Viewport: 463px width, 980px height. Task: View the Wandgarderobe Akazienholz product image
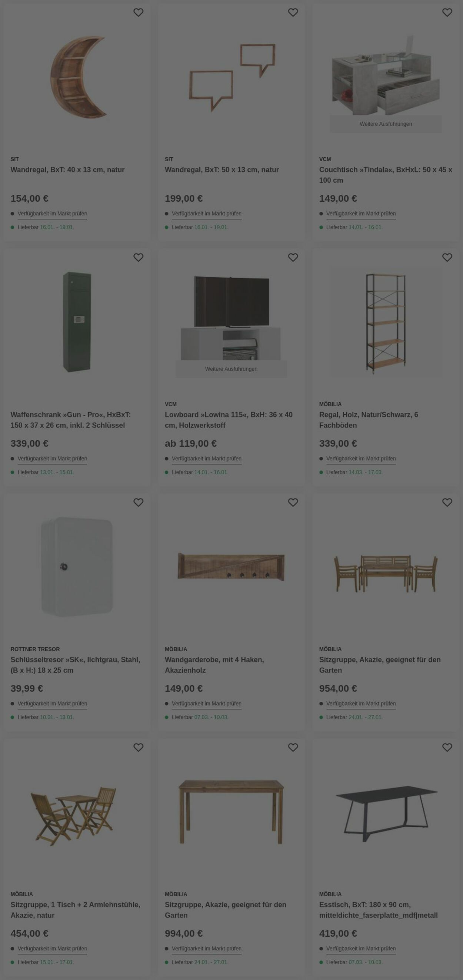(x=231, y=567)
